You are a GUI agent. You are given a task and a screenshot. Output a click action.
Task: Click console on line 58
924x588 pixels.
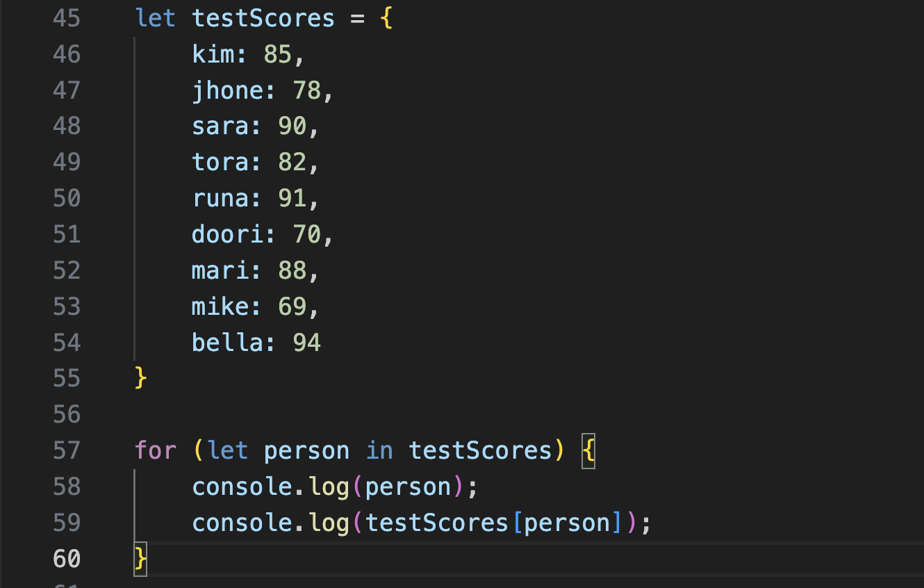242,487
